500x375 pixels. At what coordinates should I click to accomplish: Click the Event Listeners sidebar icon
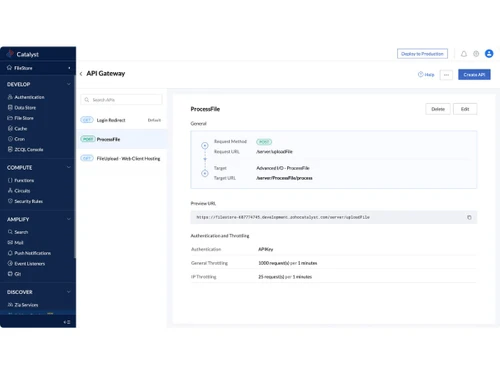[10, 263]
